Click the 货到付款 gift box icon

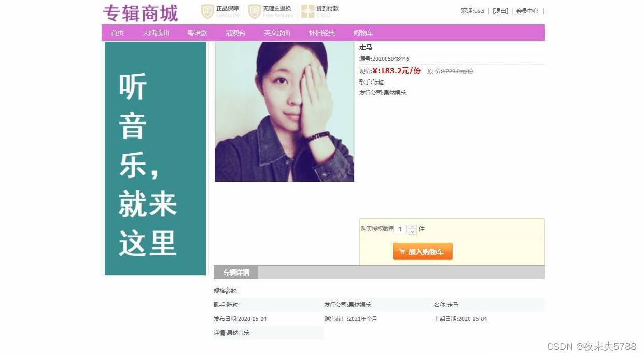click(x=308, y=11)
